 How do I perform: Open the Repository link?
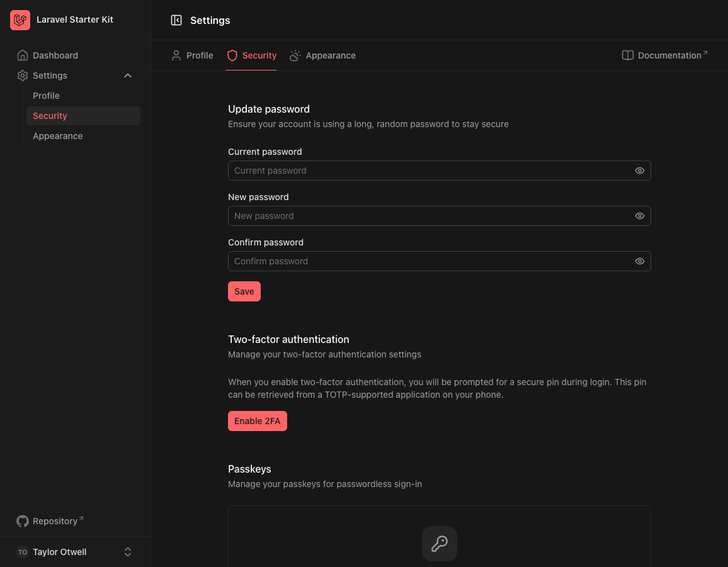(50, 521)
